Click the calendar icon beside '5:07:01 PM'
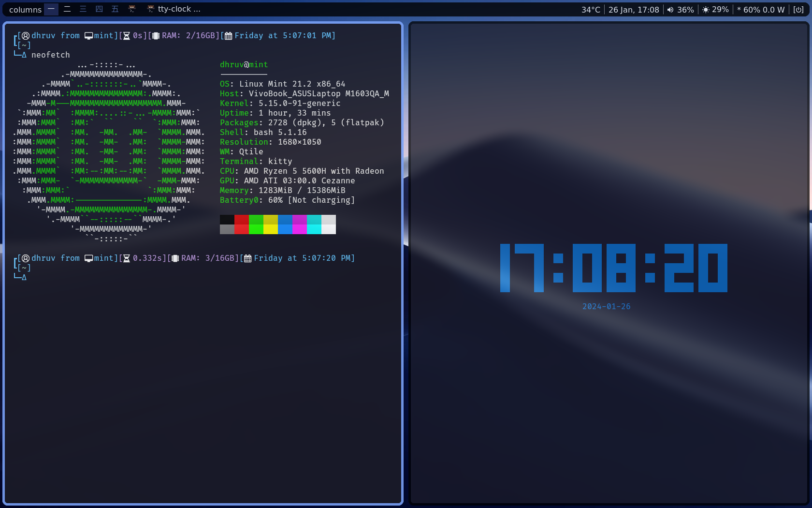Image resolution: width=812 pixels, height=508 pixels. (229, 36)
